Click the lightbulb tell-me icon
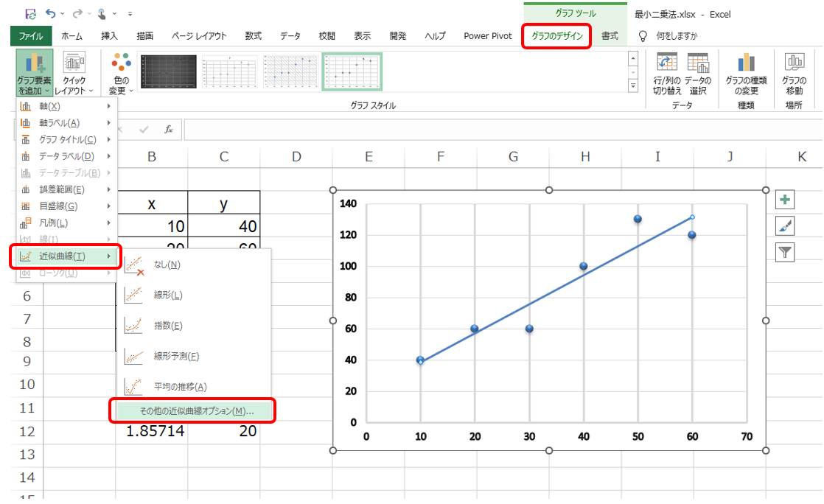 (642, 36)
